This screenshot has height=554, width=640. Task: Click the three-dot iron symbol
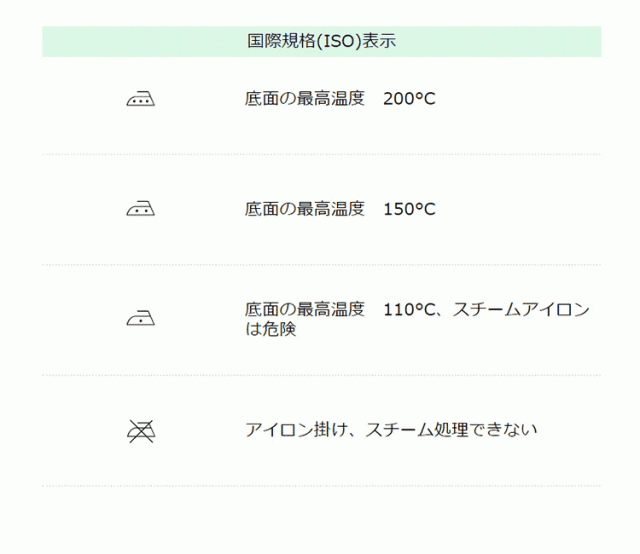[141, 99]
